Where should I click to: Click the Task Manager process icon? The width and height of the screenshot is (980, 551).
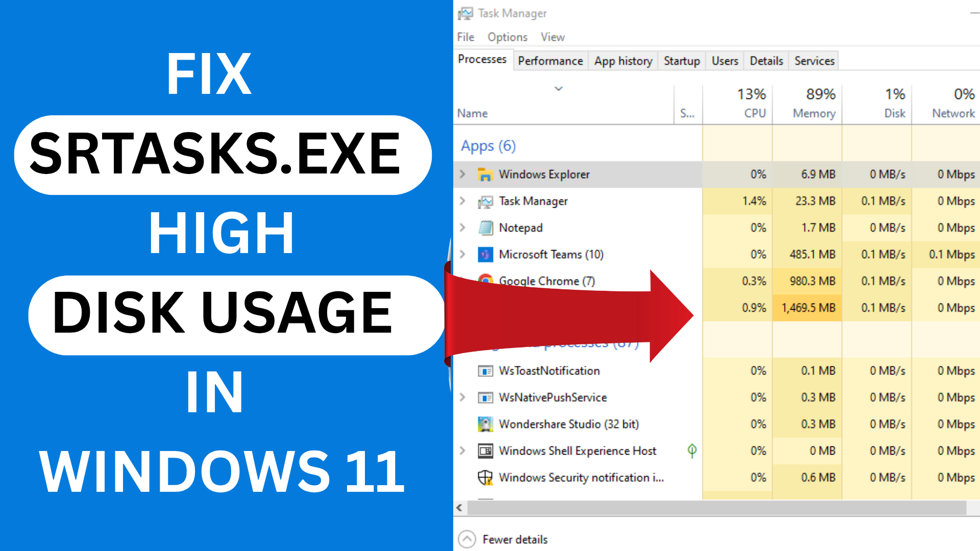point(484,201)
